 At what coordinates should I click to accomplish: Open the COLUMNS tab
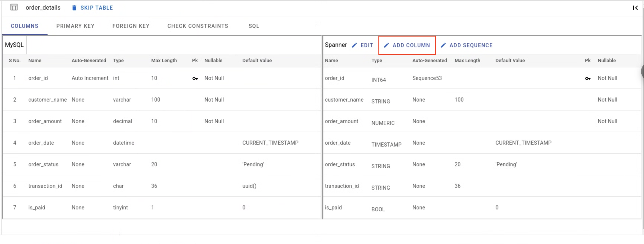pos(25,26)
